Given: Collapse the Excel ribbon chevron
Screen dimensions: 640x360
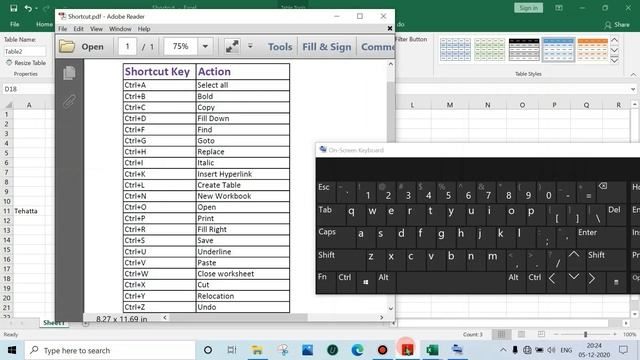Looking at the screenshot, I should click(633, 75).
